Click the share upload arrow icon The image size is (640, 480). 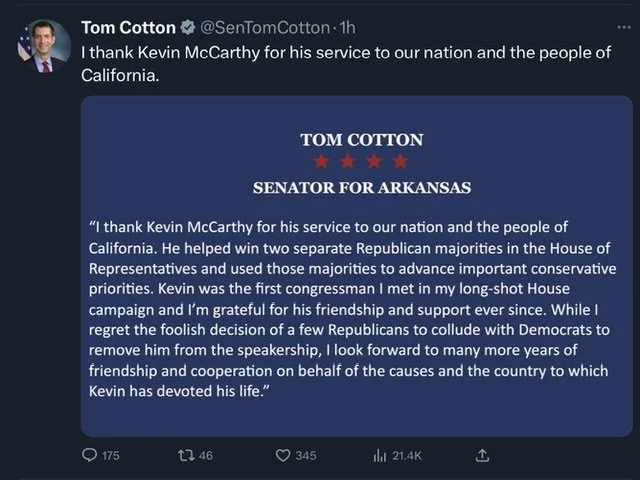[x=482, y=455]
